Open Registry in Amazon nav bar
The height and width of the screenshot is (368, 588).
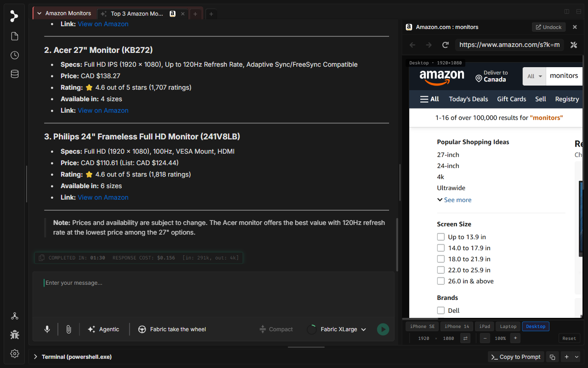[x=567, y=99]
